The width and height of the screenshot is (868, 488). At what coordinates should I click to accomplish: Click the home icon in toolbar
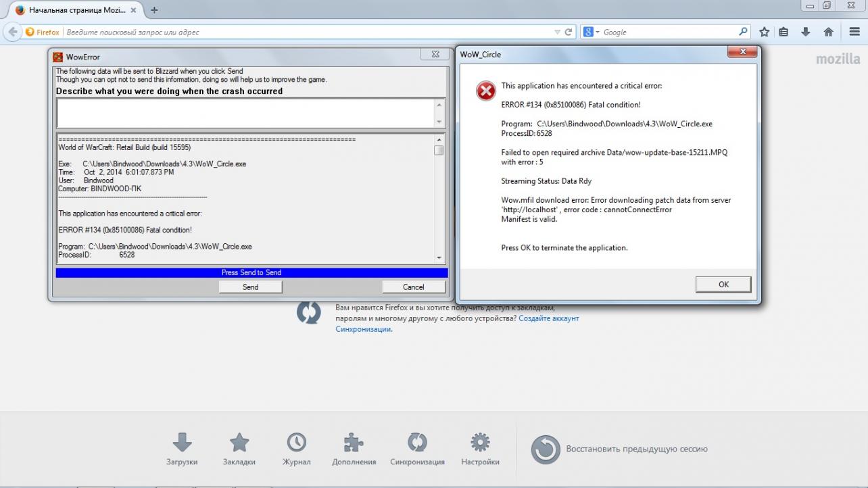tap(828, 32)
